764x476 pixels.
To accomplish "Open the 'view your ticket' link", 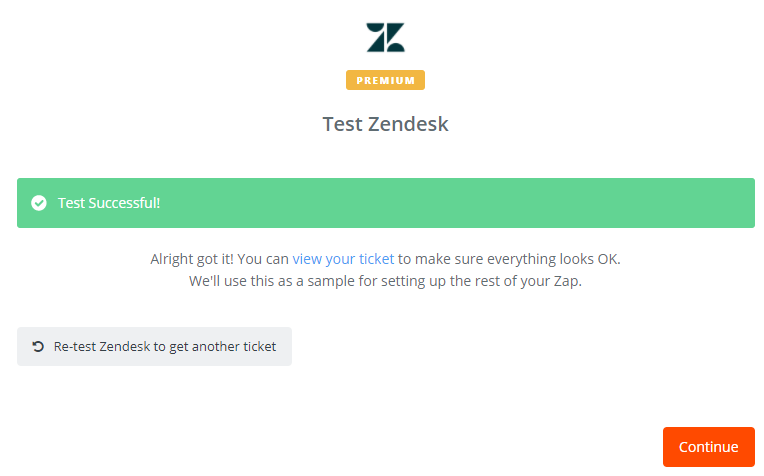I will [x=343, y=258].
